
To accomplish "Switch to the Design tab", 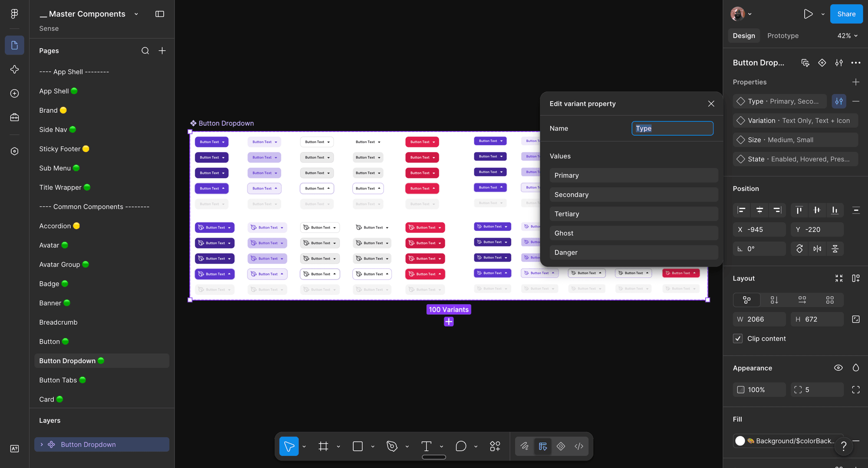I will (x=744, y=36).
